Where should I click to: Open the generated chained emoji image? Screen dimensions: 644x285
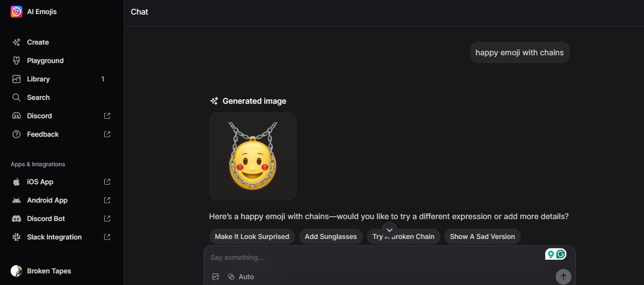[252, 156]
